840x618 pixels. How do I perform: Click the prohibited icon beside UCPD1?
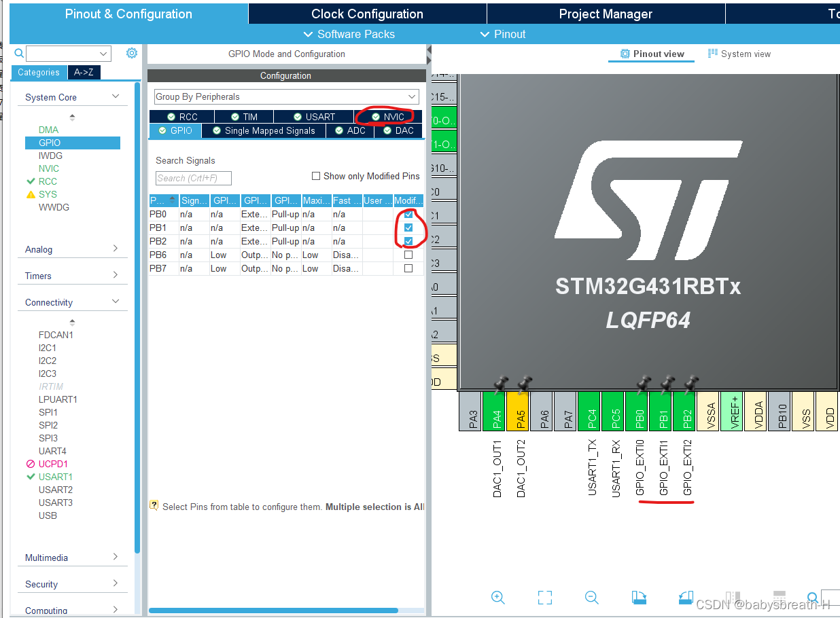(31, 464)
